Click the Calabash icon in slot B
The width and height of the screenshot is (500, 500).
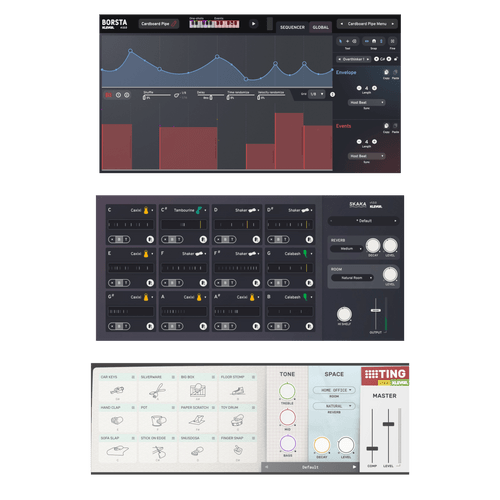coord(305,297)
